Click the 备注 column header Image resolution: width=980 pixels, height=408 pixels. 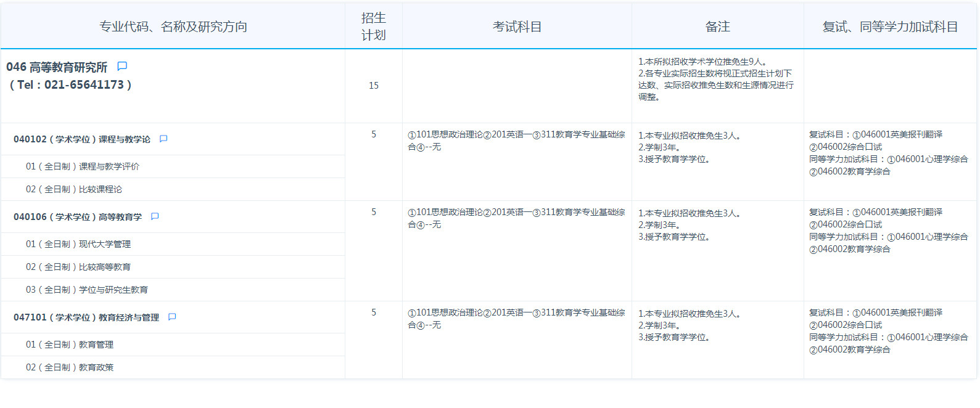tap(717, 27)
